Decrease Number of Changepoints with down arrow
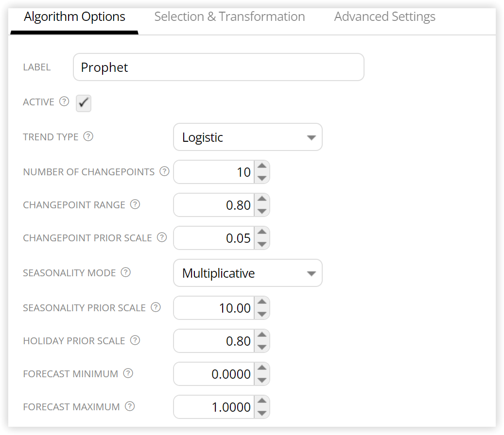The image size is (504, 435). [x=262, y=178]
